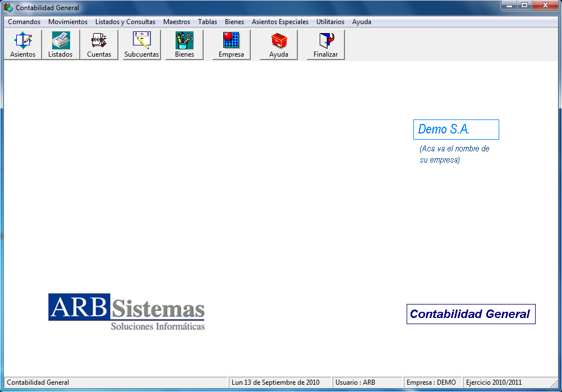Image resolution: width=562 pixels, height=392 pixels.
Task: Click the Demo S.A. company name box
Action: (x=456, y=130)
